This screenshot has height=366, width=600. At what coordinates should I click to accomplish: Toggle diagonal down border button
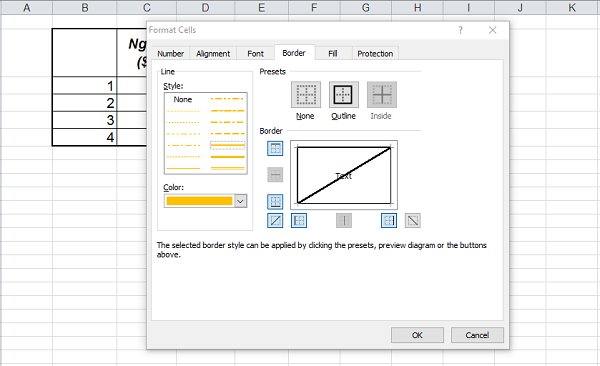(x=412, y=221)
